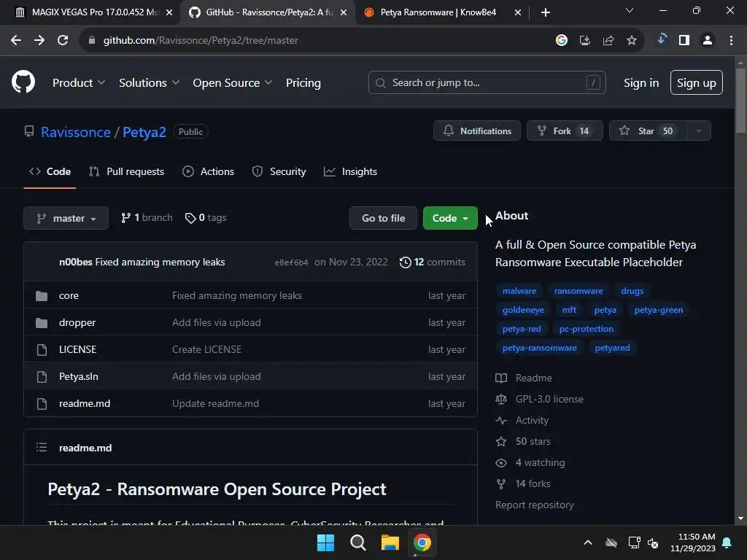The height and width of the screenshot is (560, 747).
Task: Open the Petya.sln file
Action: [x=79, y=377]
